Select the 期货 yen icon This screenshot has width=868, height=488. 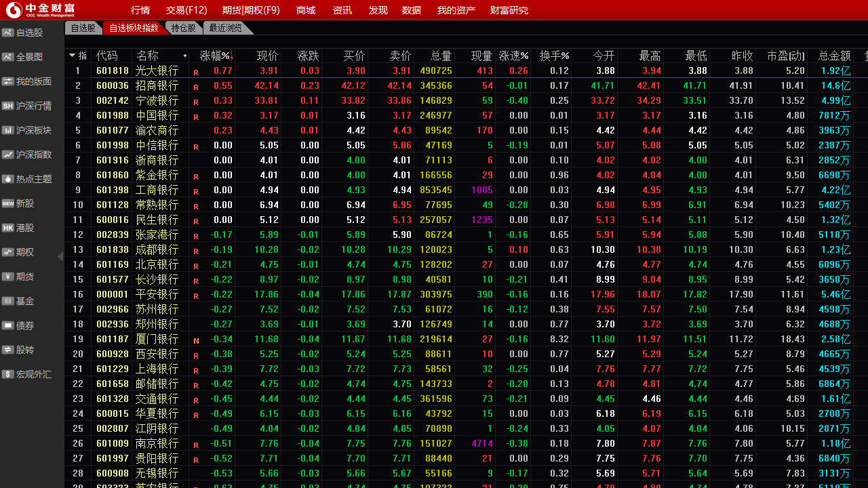(8, 277)
